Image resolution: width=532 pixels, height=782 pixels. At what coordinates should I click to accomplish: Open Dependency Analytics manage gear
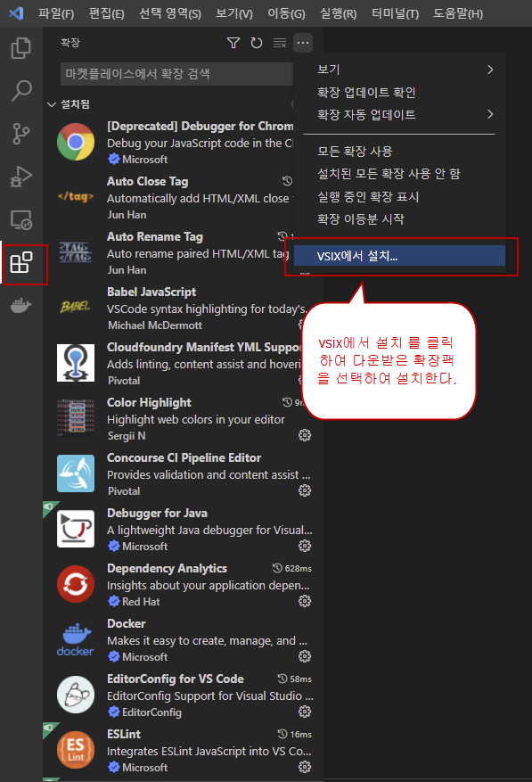[305, 602]
